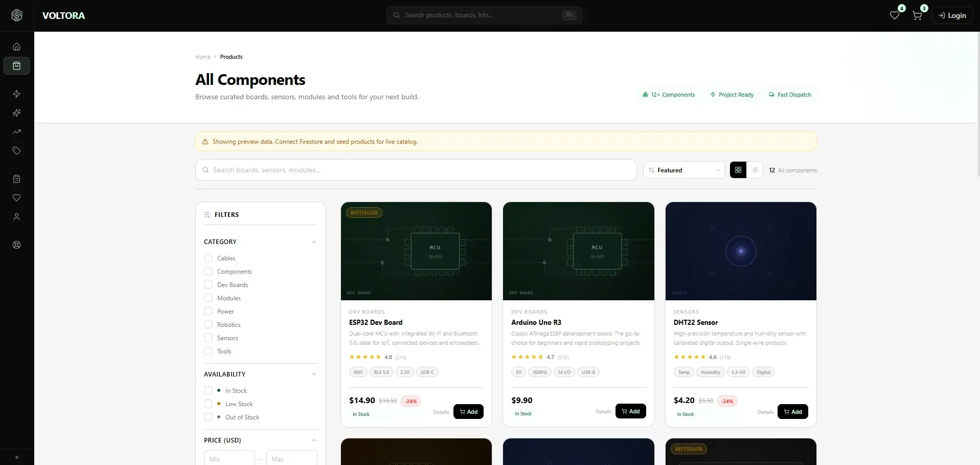Check the Cables category checkbox

tap(208, 258)
